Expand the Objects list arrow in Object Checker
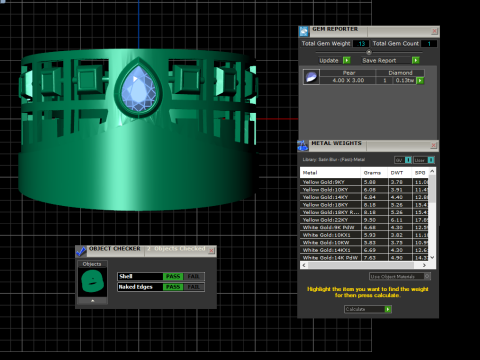This screenshot has width=480, height=360. 93,301
